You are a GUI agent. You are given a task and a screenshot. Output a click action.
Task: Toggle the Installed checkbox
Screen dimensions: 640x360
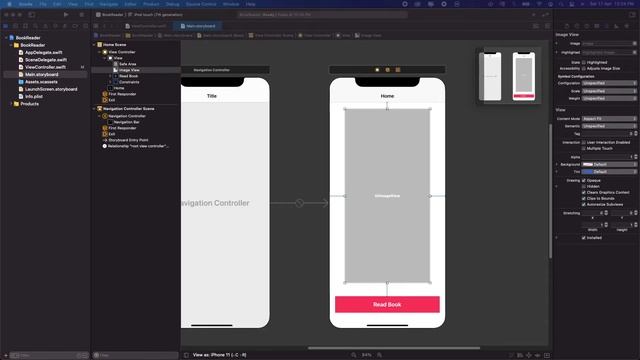tap(584, 238)
